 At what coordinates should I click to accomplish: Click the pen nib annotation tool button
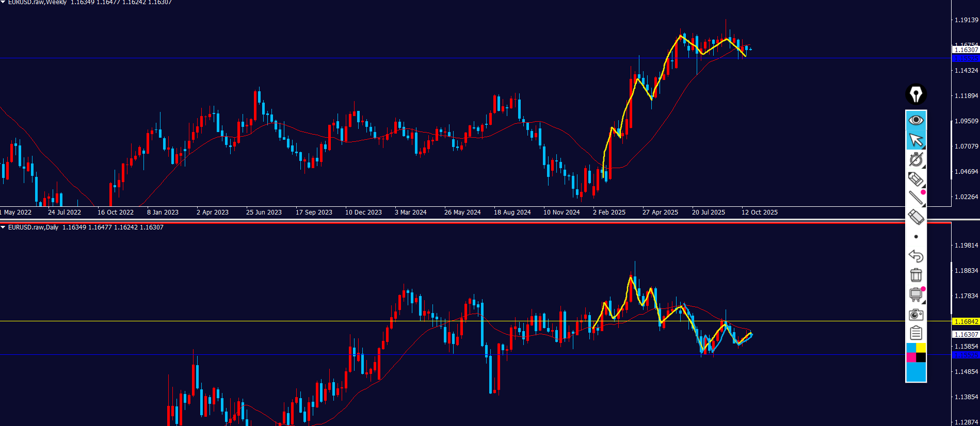coord(915,94)
